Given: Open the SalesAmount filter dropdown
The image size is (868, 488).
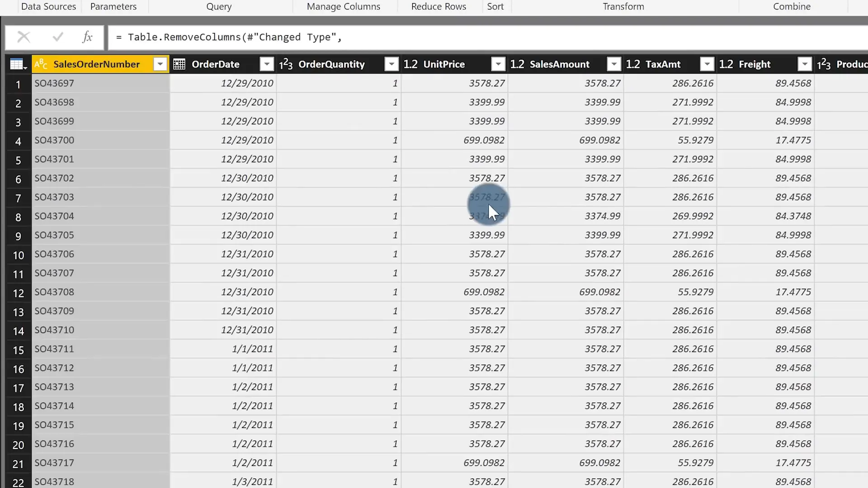Looking at the screenshot, I should [x=614, y=64].
